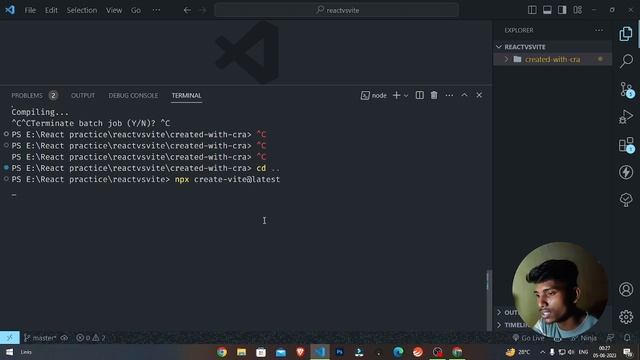This screenshot has height=360, width=640.
Task: Expand the created-with-cra folder
Action: click(x=552, y=60)
